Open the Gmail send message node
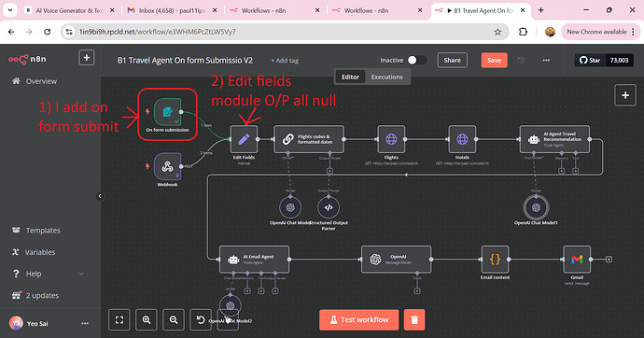 coord(577,260)
